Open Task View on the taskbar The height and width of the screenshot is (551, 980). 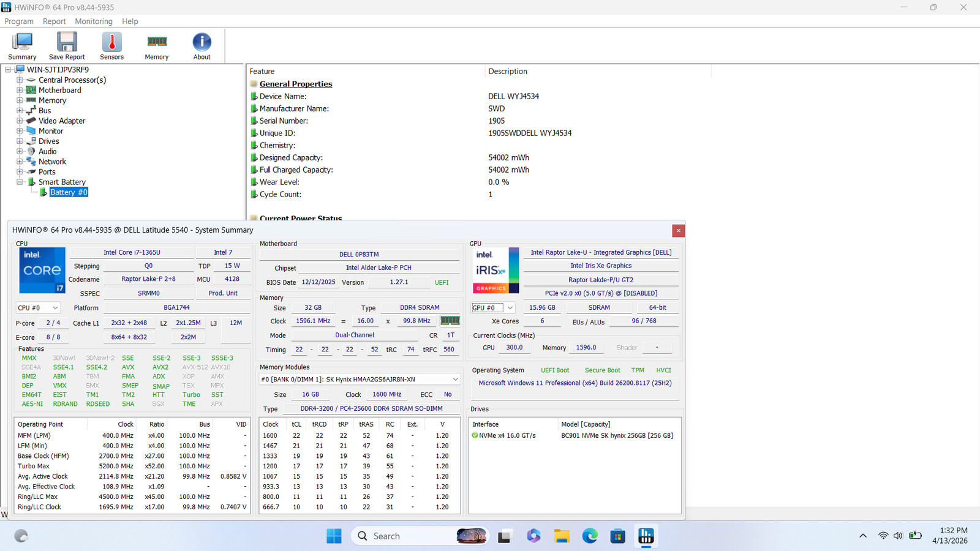point(504,536)
